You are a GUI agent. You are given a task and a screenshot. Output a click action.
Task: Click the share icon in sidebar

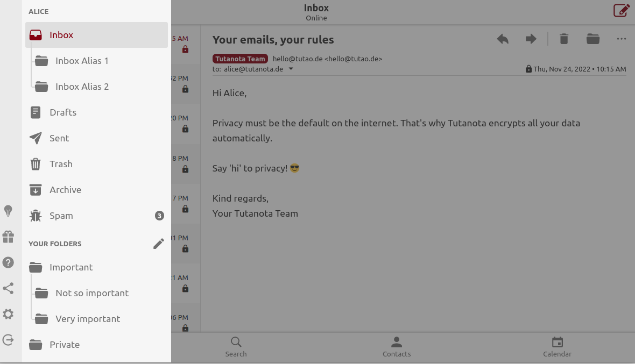click(8, 288)
